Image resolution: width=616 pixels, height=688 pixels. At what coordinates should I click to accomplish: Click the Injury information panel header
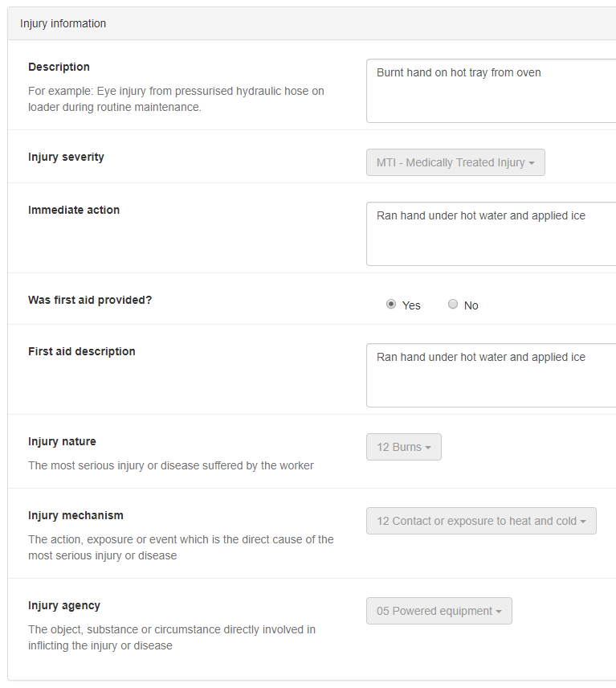[63, 23]
